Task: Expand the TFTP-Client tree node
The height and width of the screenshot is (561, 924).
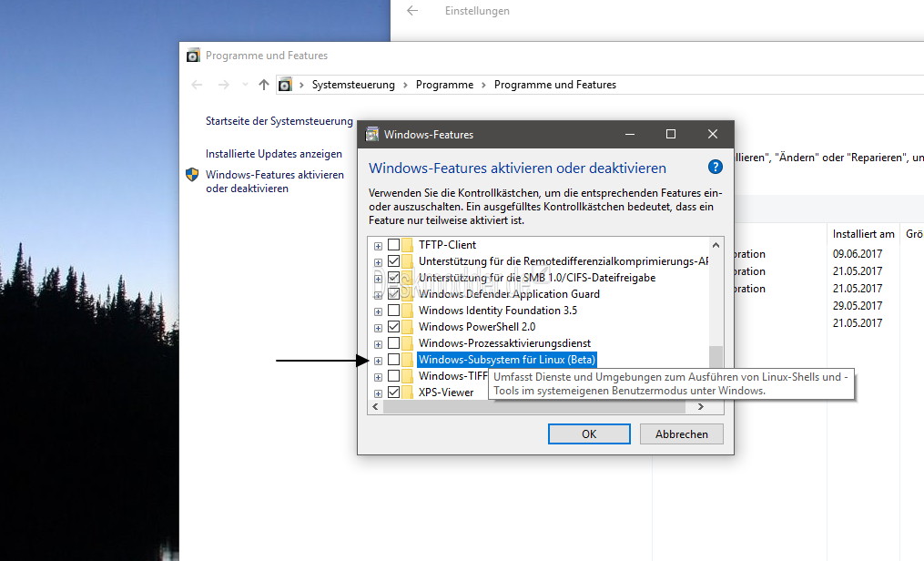Action: click(379, 246)
